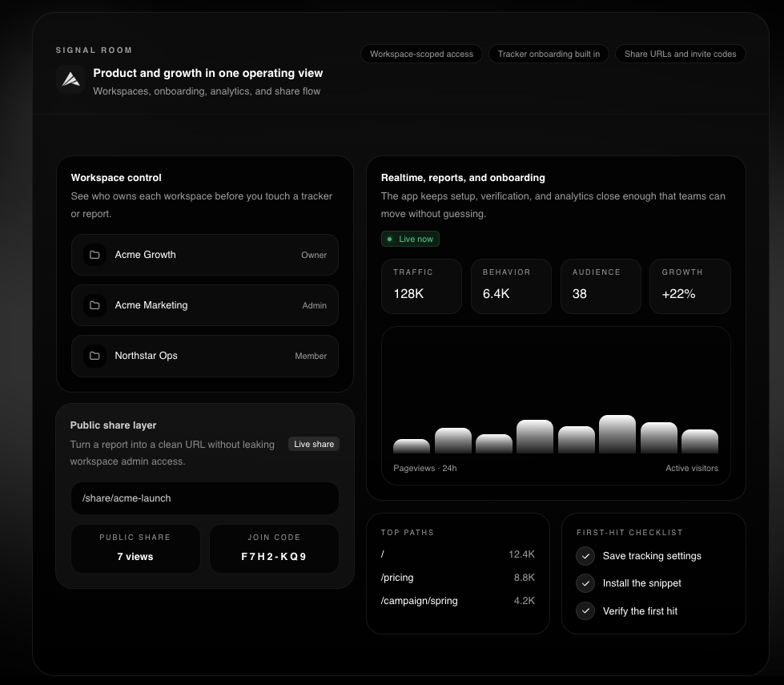Select the Workspace-scoped access badge

pyautogui.click(x=421, y=54)
